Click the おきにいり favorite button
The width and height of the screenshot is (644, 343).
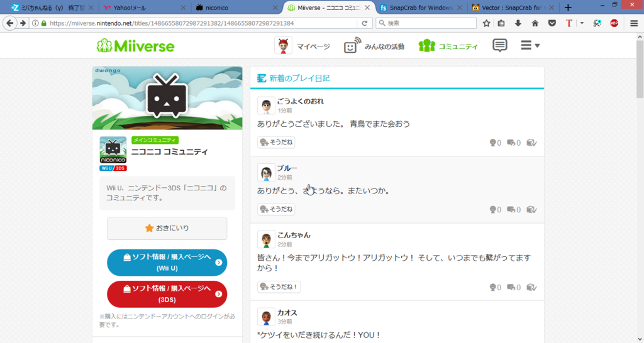167,228
